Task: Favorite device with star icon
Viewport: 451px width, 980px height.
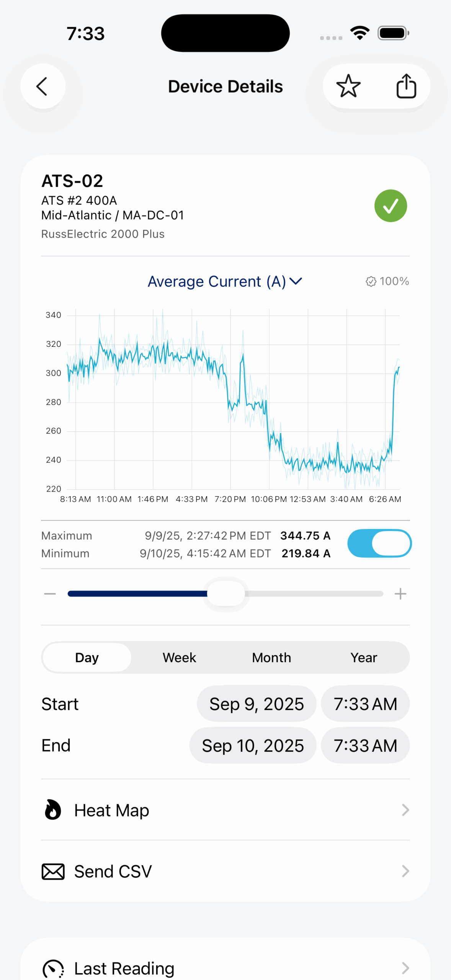Action: [348, 87]
